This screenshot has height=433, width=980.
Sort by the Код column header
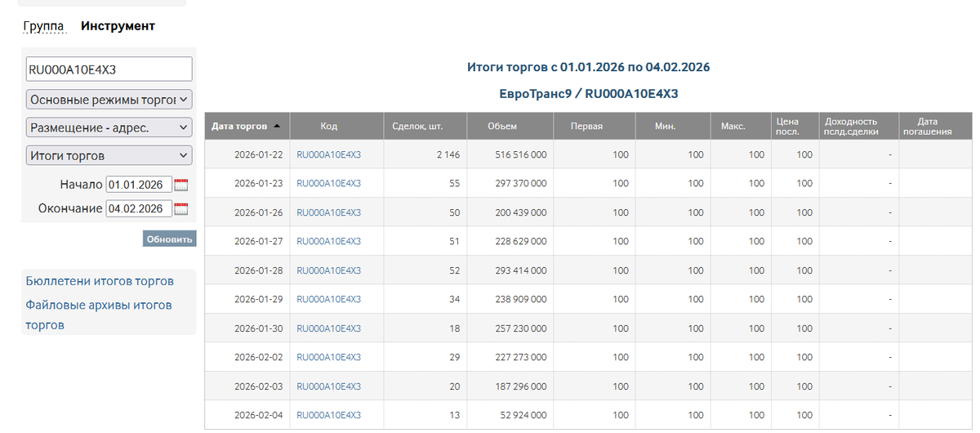[x=328, y=127]
